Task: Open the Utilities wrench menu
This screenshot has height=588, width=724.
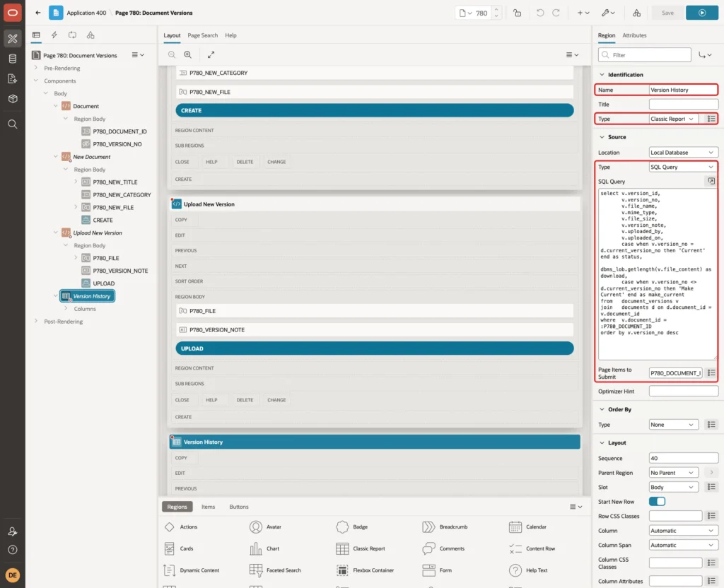Action: pos(607,13)
